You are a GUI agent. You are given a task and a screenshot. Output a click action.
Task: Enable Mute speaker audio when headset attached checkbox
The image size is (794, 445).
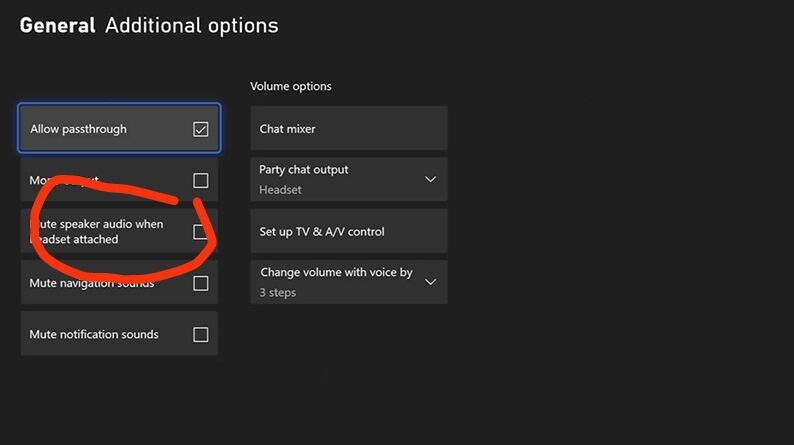pos(201,232)
